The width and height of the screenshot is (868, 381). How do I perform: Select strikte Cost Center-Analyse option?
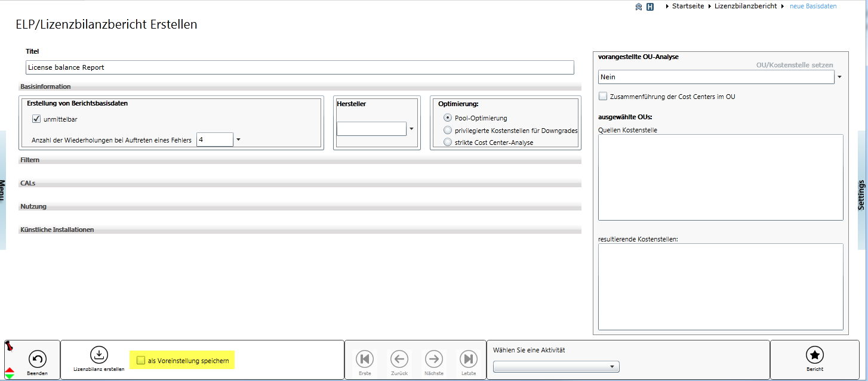(x=448, y=142)
